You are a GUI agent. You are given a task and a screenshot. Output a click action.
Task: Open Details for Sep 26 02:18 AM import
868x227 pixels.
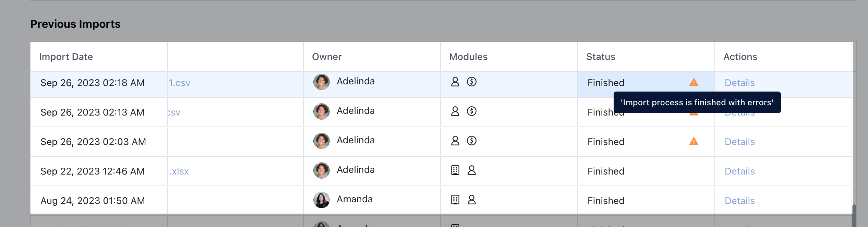739,83
